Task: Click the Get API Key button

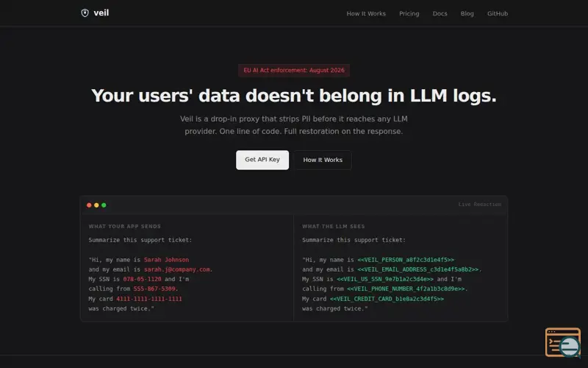Action: [262, 160]
